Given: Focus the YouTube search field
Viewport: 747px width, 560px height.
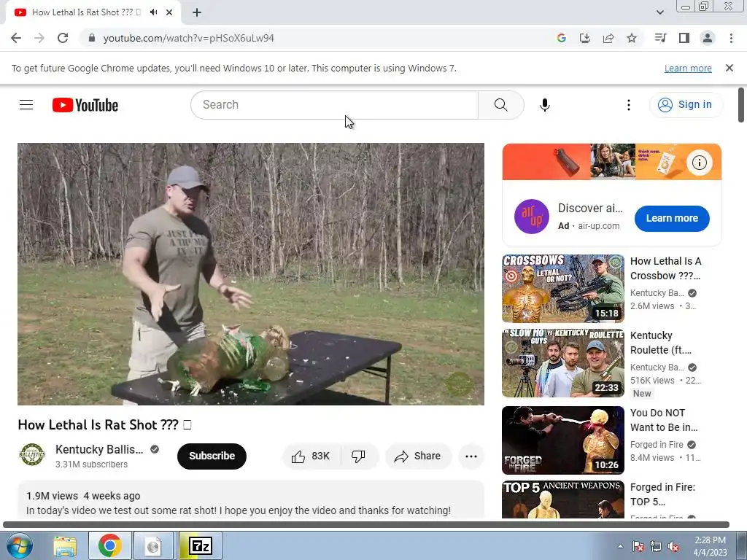Looking at the screenshot, I should [334, 105].
